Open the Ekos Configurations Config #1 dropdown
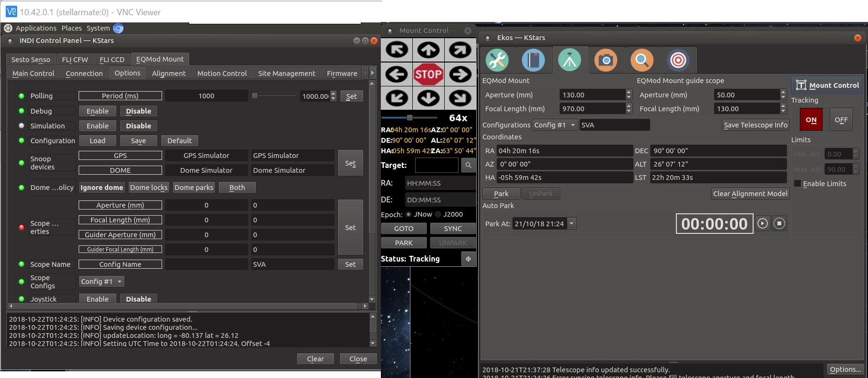This screenshot has height=378, width=868. [x=555, y=125]
